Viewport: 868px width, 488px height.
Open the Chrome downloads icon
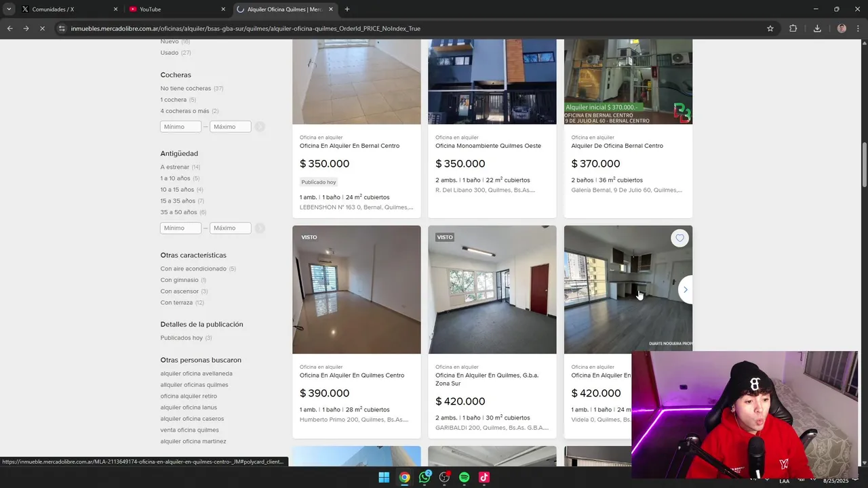coord(817,28)
